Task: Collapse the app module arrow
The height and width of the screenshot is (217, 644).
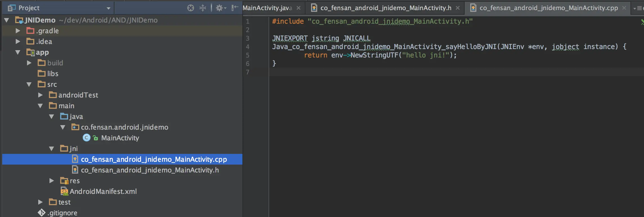Action: (18, 52)
